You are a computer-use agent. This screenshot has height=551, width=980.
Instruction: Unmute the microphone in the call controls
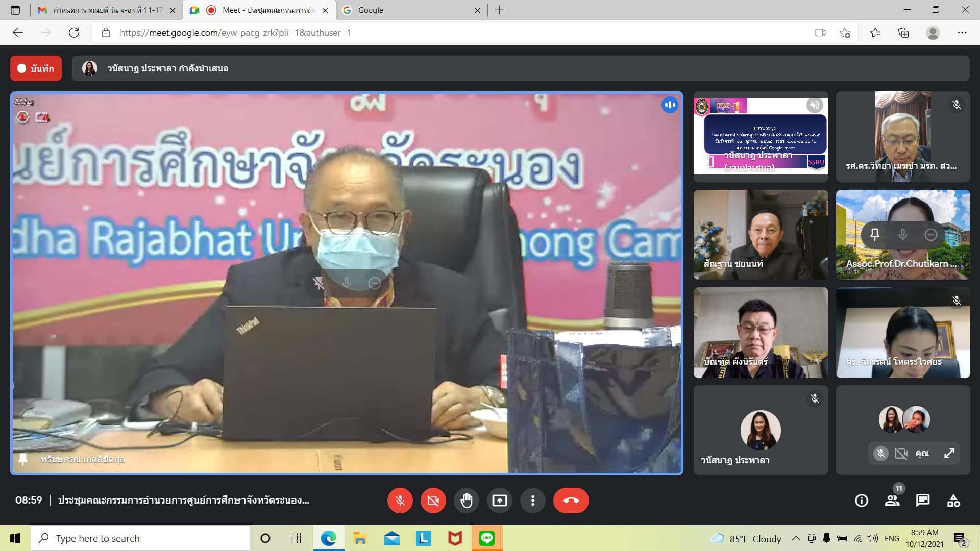click(x=400, y=500)
